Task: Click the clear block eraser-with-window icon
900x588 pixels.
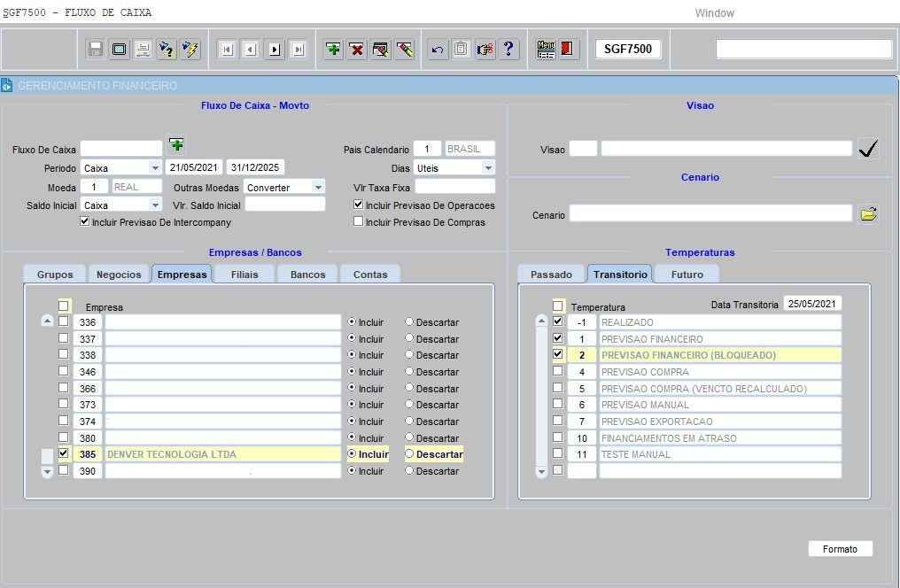Action: [381, 50]
